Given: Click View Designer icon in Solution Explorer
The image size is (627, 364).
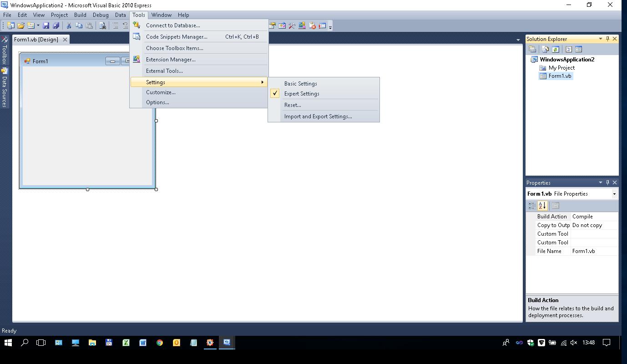Looking at the screenshot, I should pos(578,49).
